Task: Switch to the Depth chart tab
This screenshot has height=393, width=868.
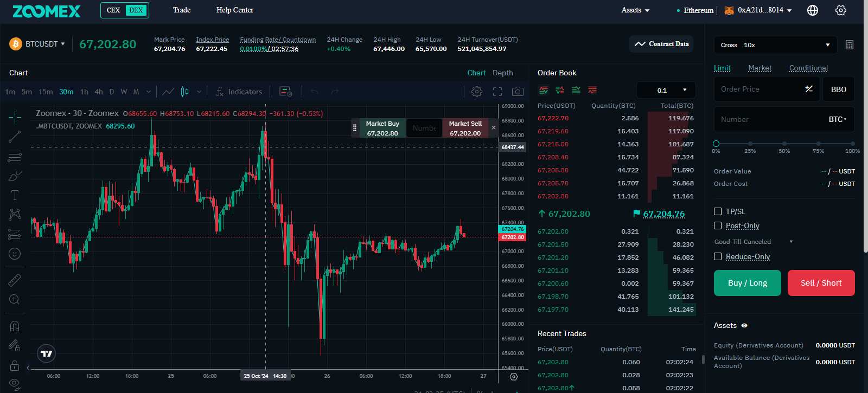Action: coord(502,73)
